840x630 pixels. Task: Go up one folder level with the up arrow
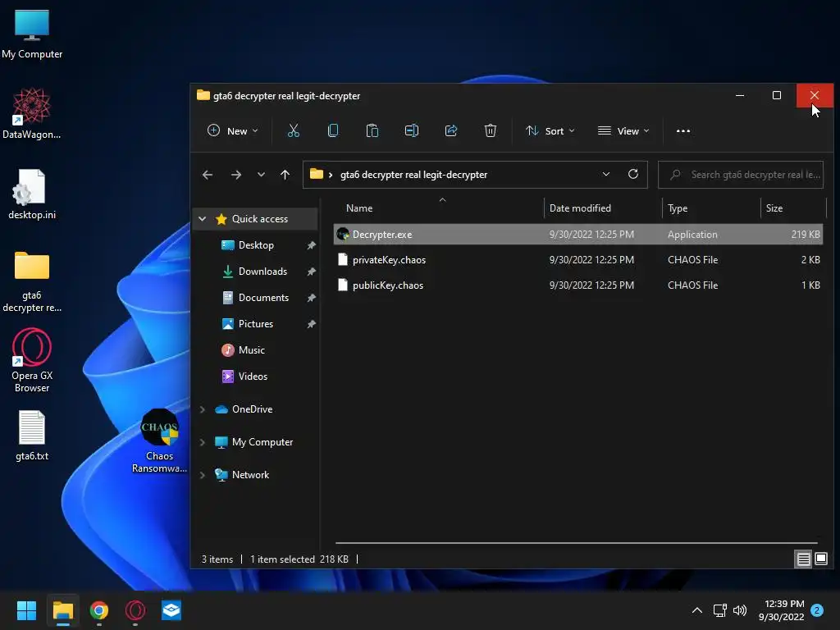tap(285, 175)
